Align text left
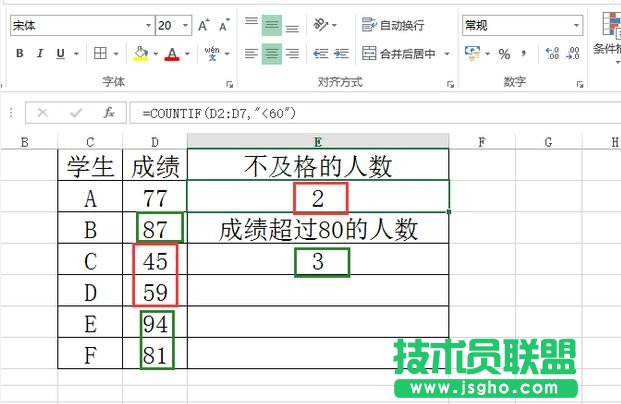The height and width of the screenshot is (404, 621). coord(251,53)
